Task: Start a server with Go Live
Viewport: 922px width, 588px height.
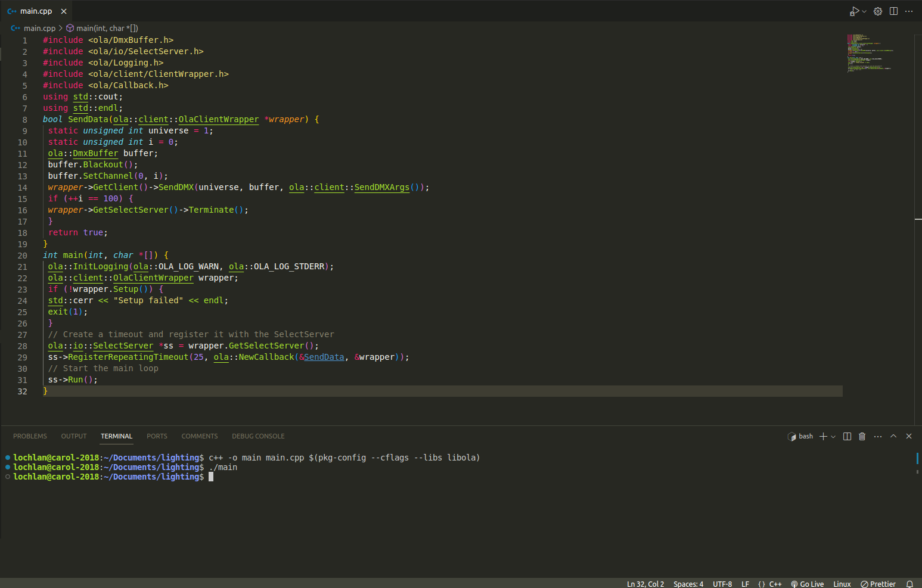Action: pos(808,584)
